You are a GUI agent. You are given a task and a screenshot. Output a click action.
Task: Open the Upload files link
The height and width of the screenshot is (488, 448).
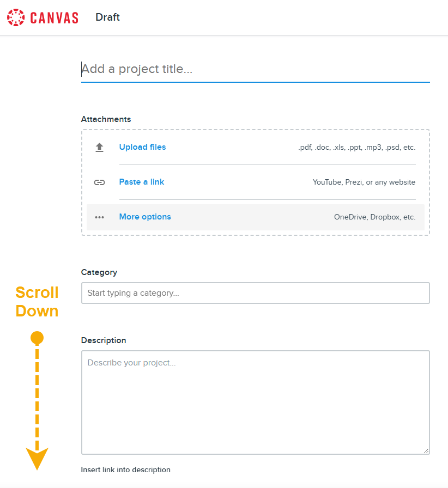tap(142, 147)
